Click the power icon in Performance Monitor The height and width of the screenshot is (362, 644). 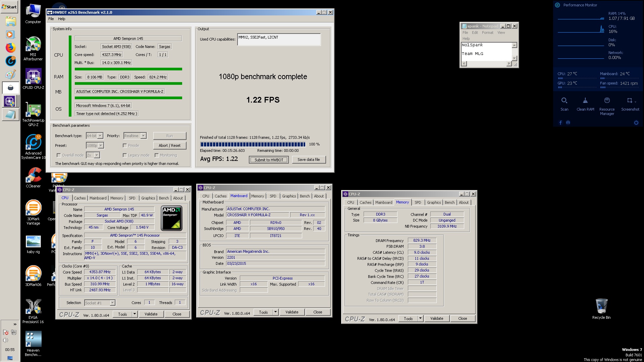point(636,123)
